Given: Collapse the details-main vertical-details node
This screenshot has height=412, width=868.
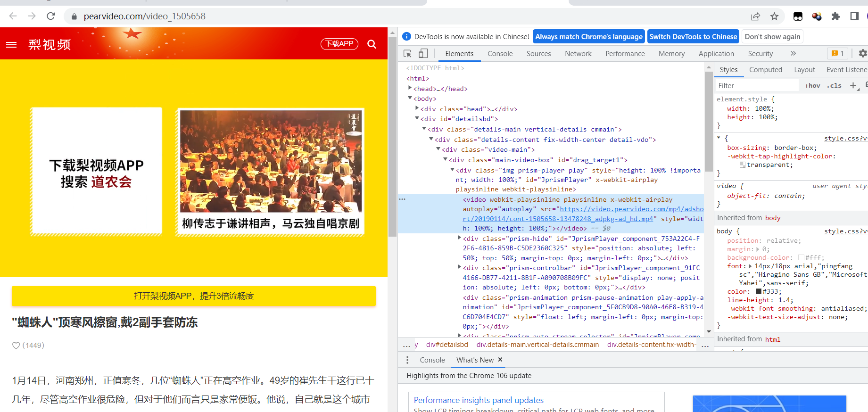Looking at the screenshot, I should (x=424, y=129).
